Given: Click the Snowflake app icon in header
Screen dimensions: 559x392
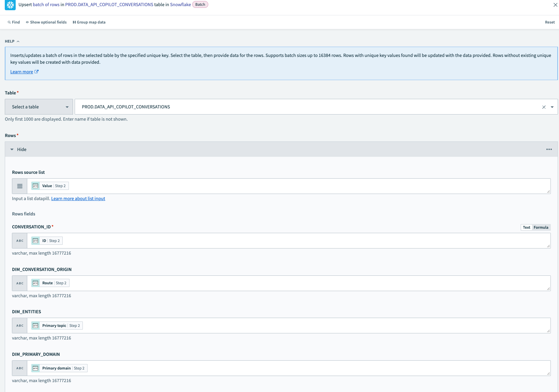Looking at the screenshot, I should click(10, 5).
